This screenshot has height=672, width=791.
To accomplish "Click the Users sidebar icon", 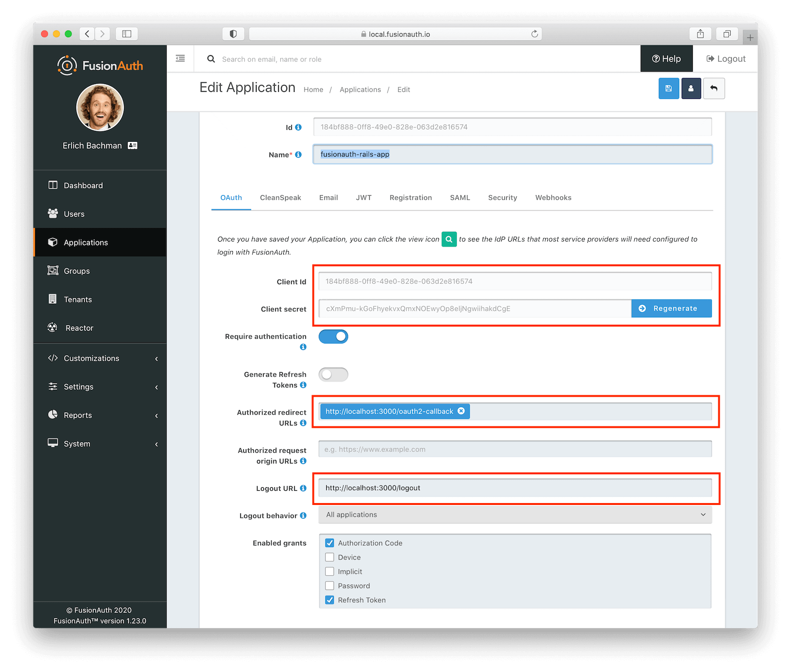I will pos(53,213).
